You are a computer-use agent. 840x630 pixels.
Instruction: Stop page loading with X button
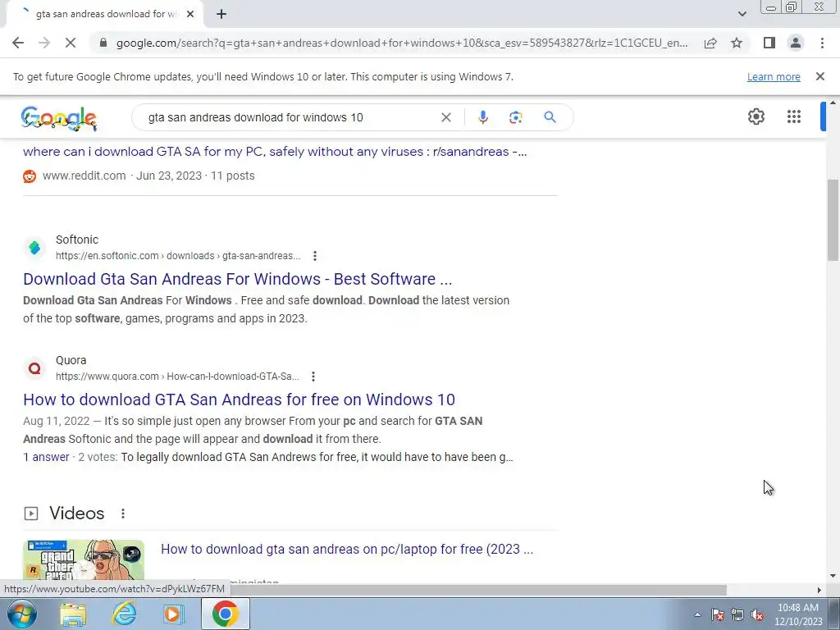click(x=71, y=43)
